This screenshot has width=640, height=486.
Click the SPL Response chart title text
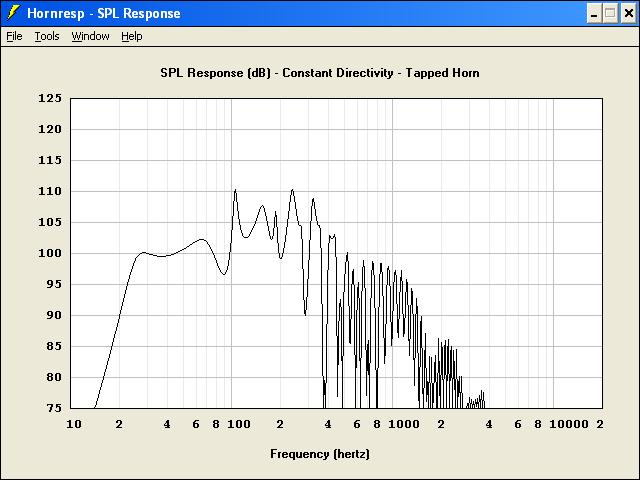[320, 73]
